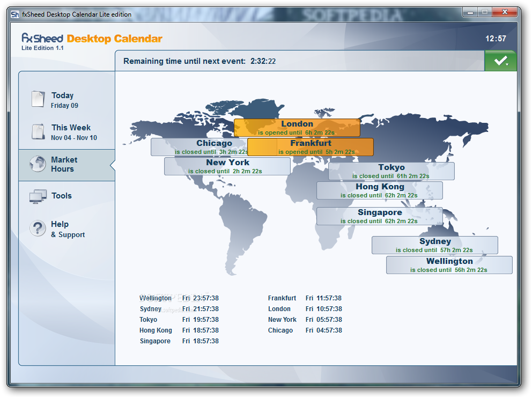Screen dimensions: 532x398
Task: Select the Hong Kong market box
Action: 380,190
